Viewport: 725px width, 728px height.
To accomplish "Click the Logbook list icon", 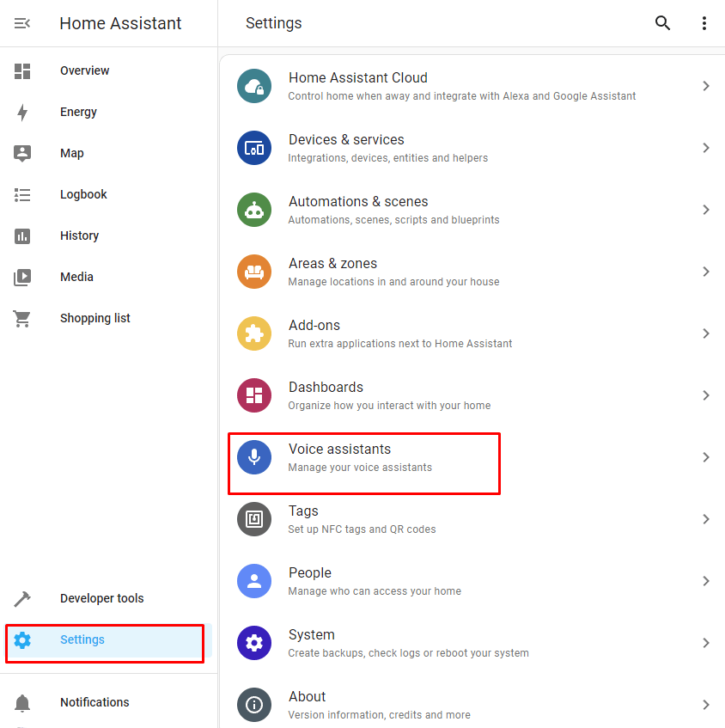I will (x=22, y=194).
